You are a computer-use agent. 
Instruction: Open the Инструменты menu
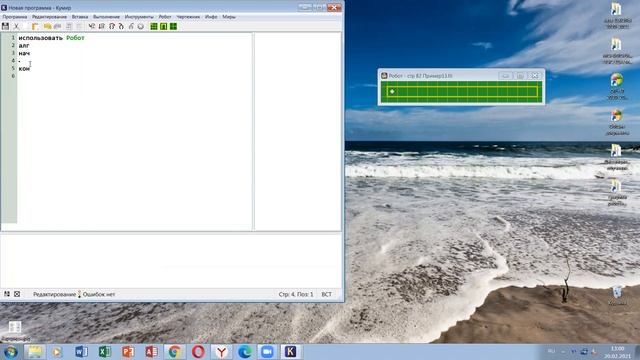pos(139,17)
